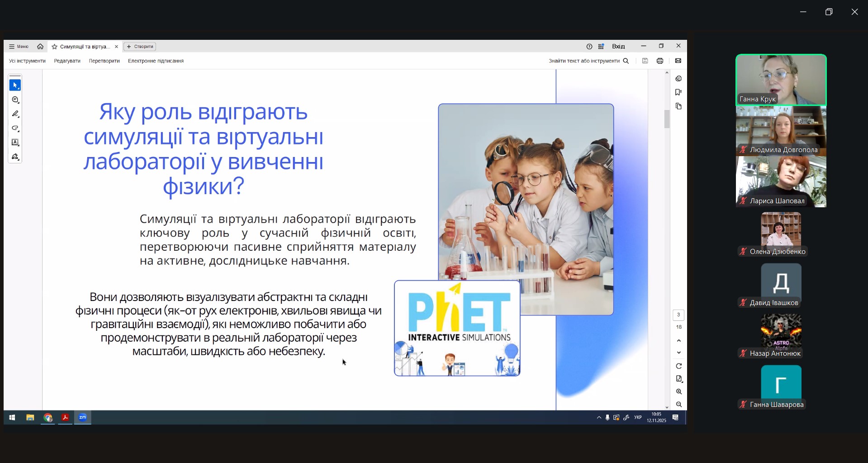Click the email share envelope icon
Viewport: 868px width, 463px height.
pos(678,61)
